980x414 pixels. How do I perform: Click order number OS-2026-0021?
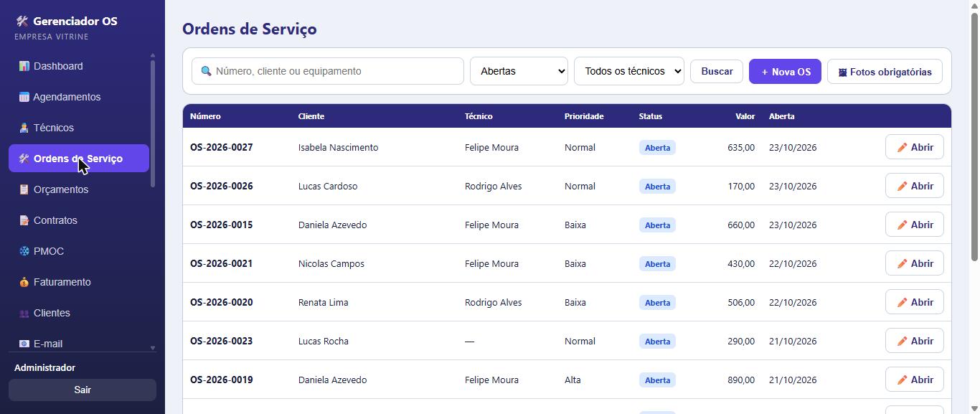pyautogui.click(x=221, y=263)
